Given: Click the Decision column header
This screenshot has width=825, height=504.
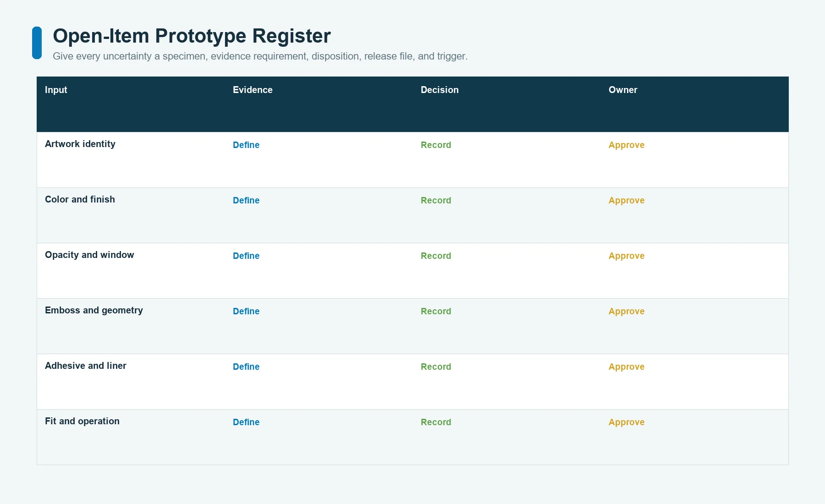Looking at the screenshot, I should (x=440, y=90).
